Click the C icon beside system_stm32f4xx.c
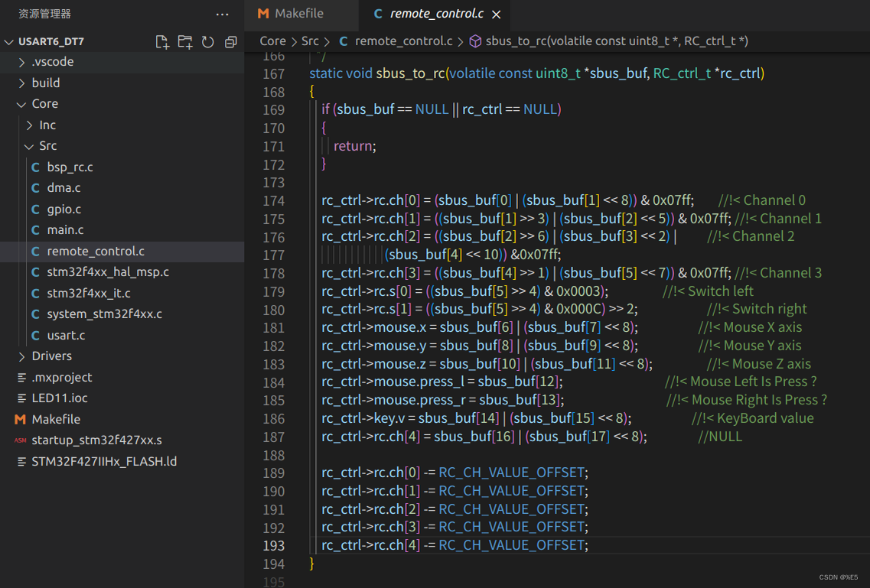 click(x=35, y=314)
